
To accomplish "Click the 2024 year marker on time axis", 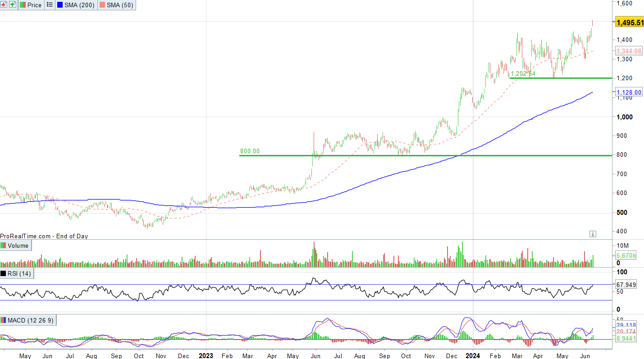I will pyautogui.click(x=473, y=355).
